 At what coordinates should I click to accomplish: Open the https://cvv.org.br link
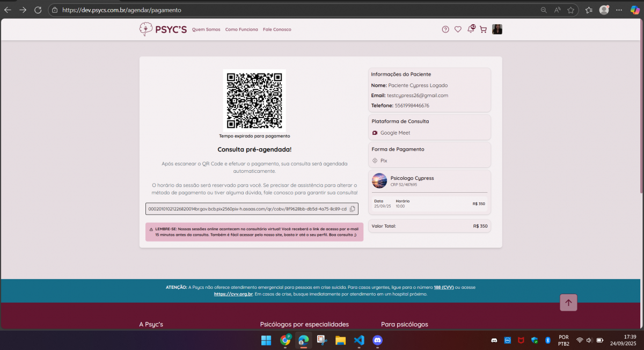coord(233,294)
